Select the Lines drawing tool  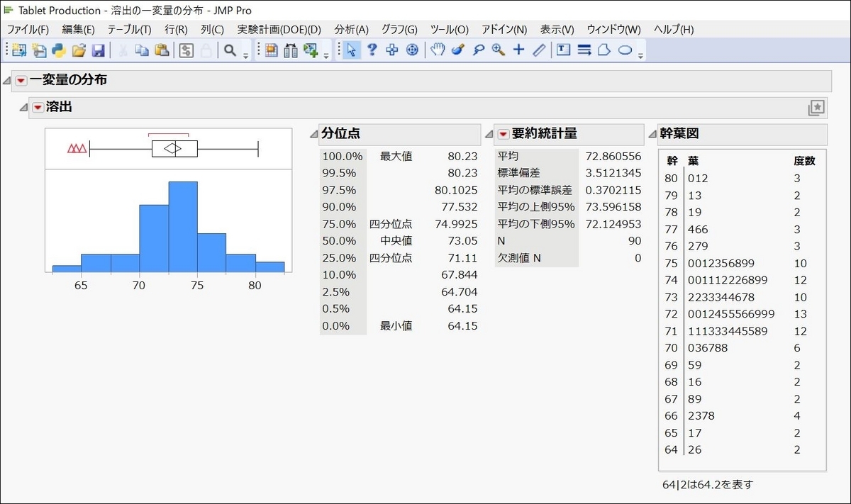point(584,50)
